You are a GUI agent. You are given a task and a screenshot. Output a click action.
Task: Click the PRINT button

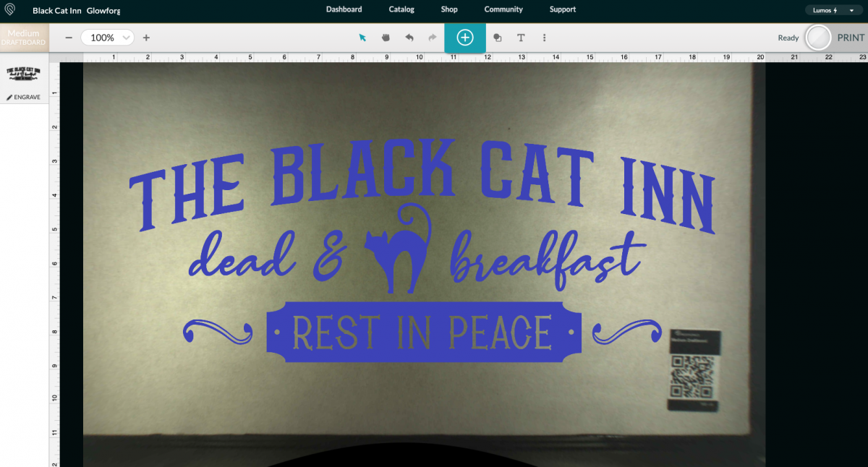coord(851,38)
